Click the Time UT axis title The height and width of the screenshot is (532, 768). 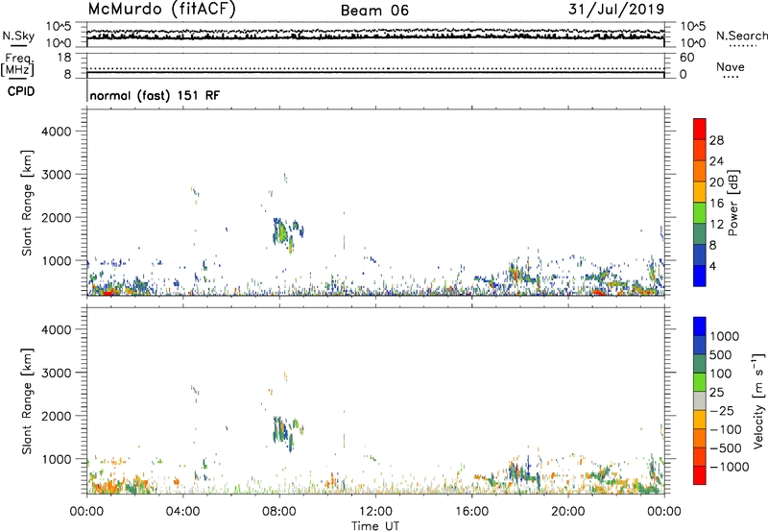pos(375,525)
